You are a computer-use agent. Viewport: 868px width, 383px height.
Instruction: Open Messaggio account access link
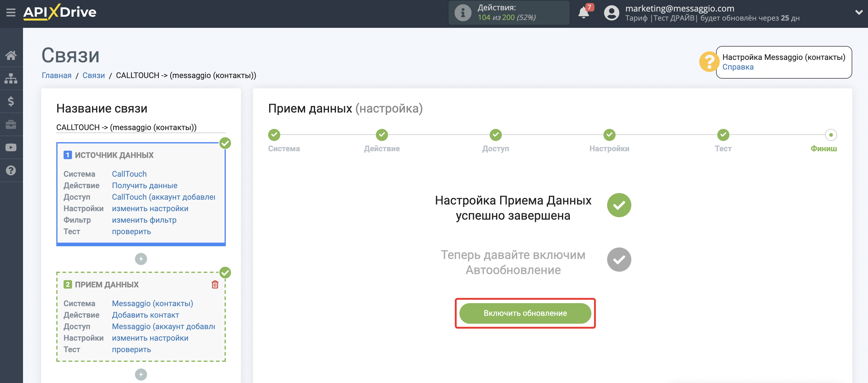(x=163, y=326)
